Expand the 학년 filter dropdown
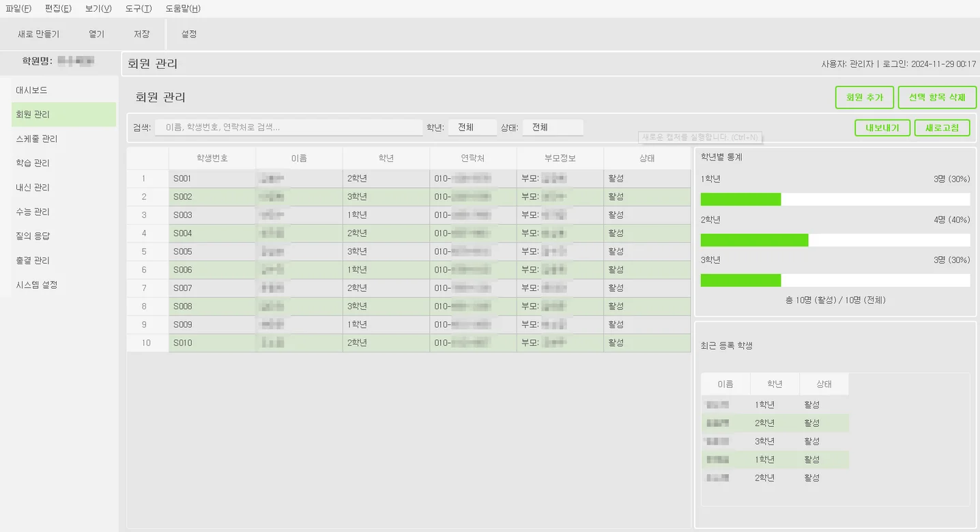Viewport: 980px width, 532px height. (472, 128)
